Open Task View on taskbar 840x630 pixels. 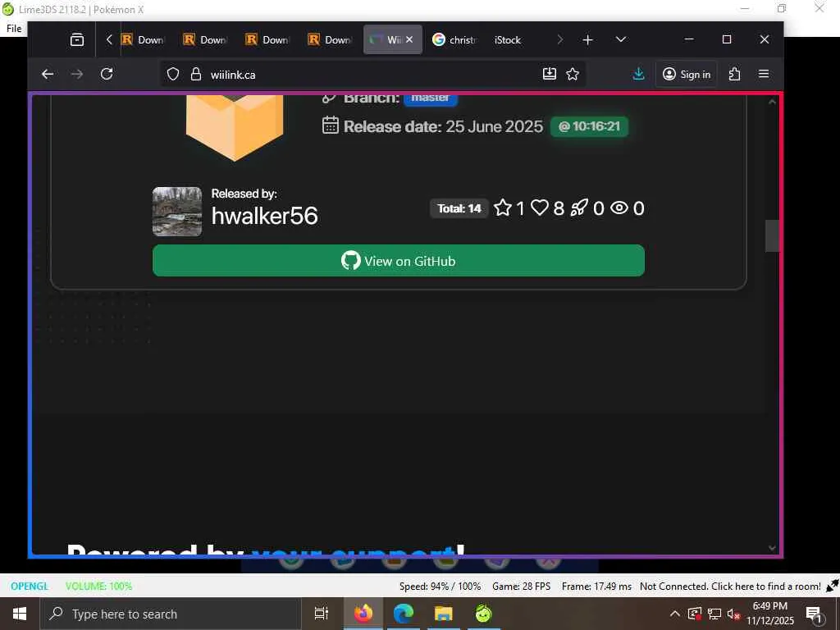pos(322,614)
